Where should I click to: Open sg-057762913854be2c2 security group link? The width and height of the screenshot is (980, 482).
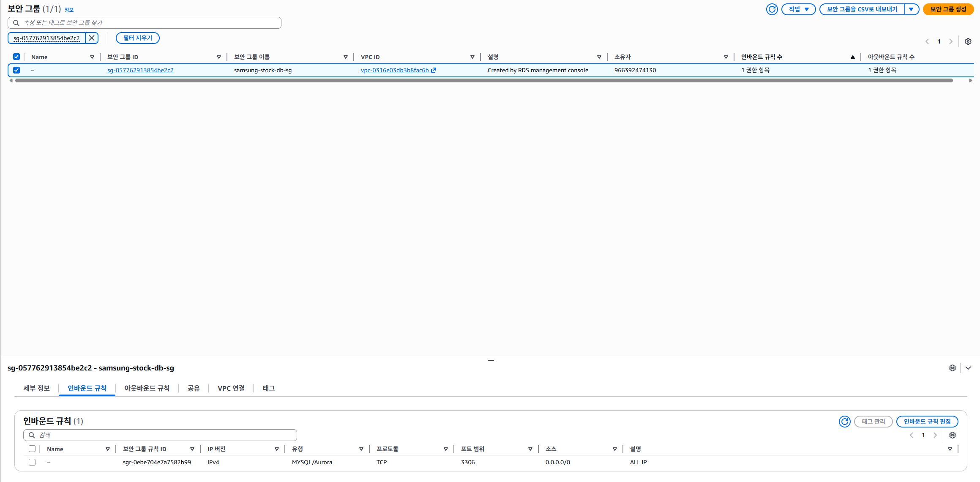pos(140,70)
